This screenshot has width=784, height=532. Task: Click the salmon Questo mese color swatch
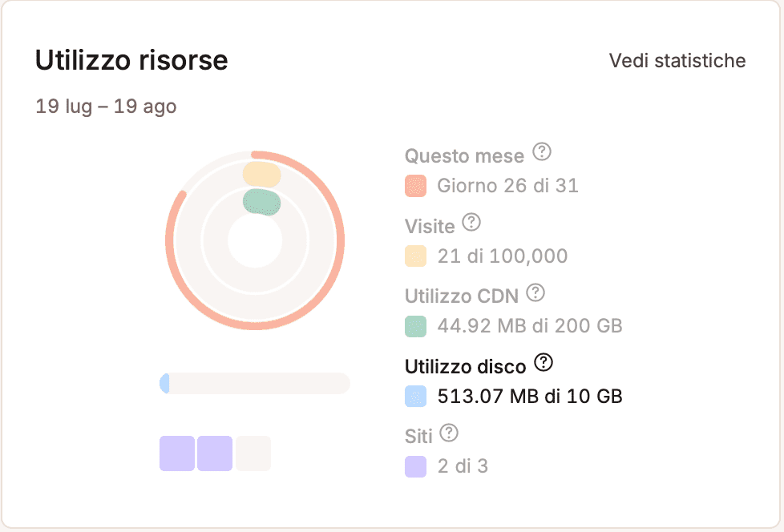coord(415,187)
